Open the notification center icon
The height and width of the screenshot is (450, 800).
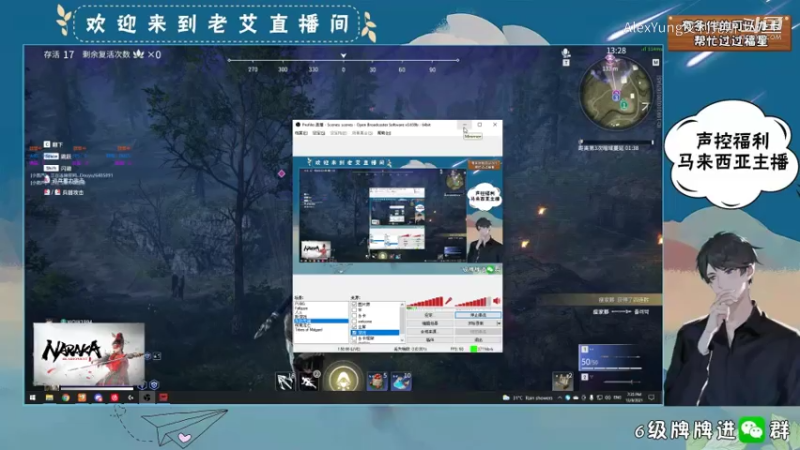[652, 397]
